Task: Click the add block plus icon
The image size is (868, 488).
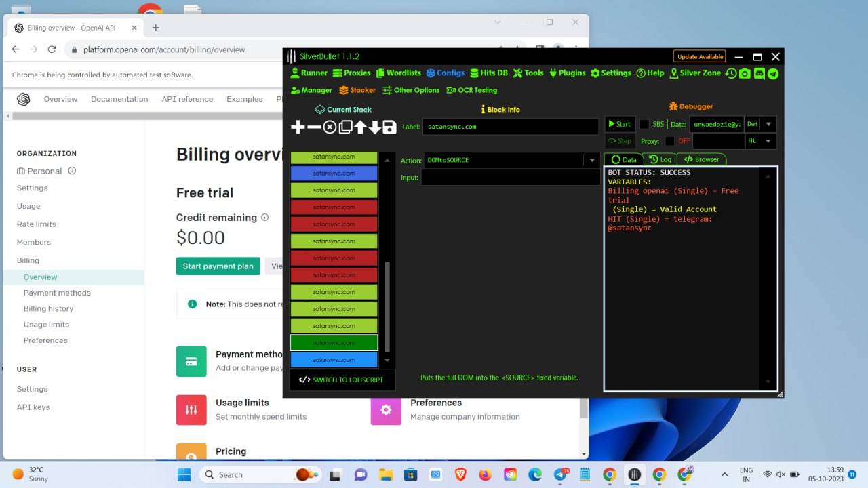Action: [298, 127]
